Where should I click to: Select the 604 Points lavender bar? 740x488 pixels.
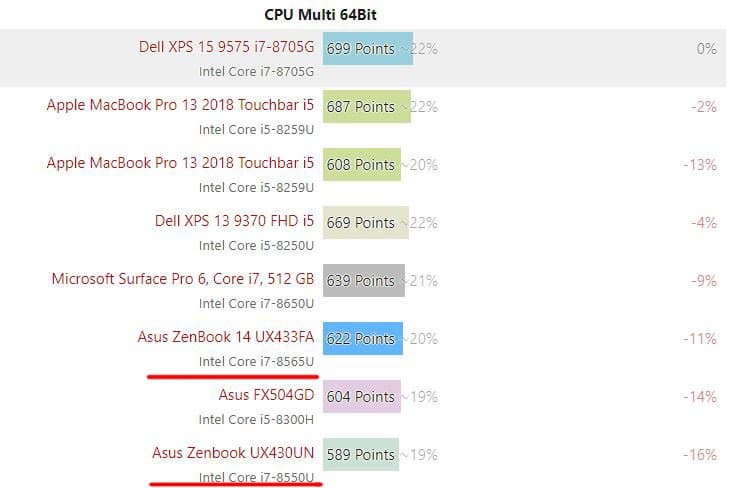click(361, 396)
